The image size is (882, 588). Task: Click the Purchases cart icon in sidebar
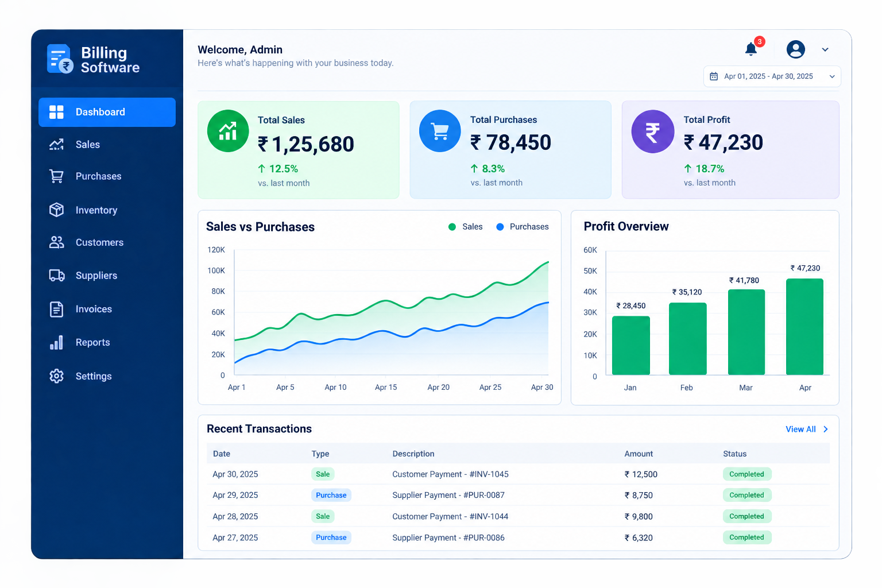[x=56, y=176]
